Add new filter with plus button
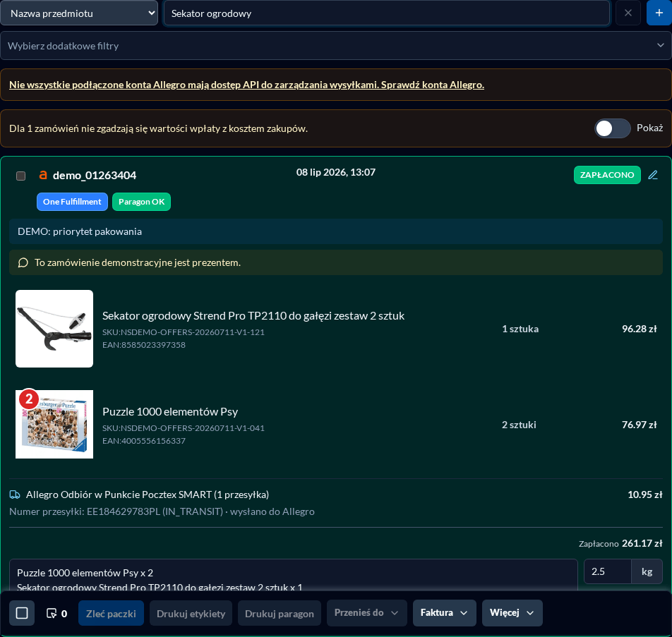 click(659, 13)
